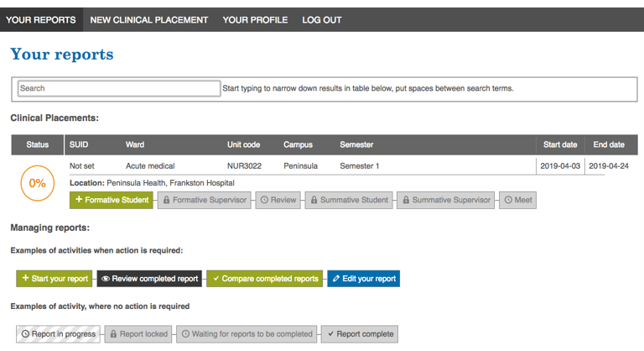This screenshot has height=351, width=644.
Task: Go to New Clinical Placement menu item
Action: pos(149,20)
